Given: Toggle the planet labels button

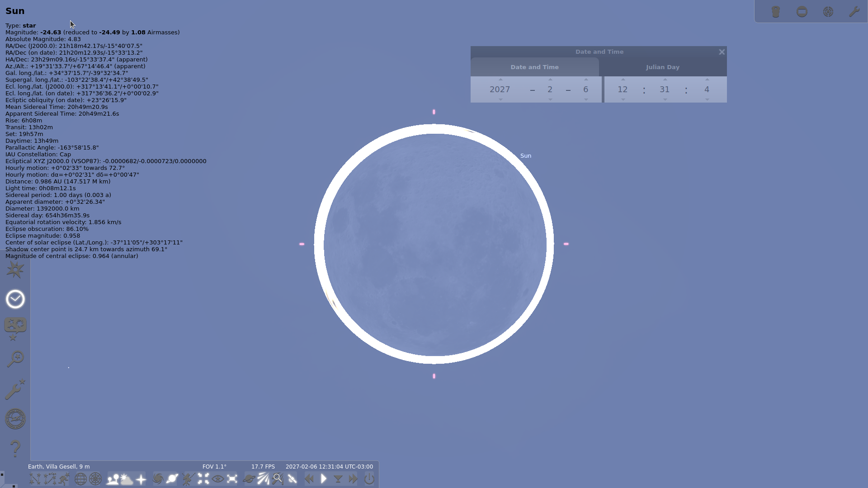Looking at the screenshot, I should coord(172,479).
